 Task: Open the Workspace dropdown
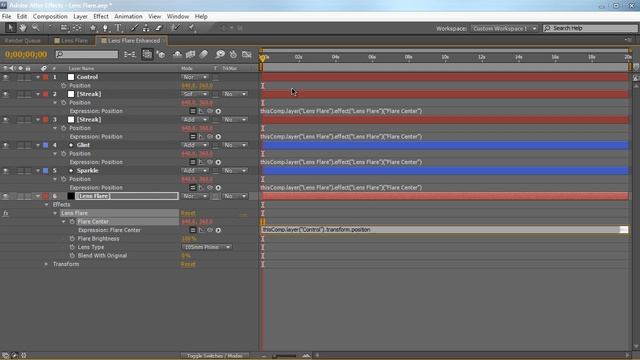pos(504,29)
